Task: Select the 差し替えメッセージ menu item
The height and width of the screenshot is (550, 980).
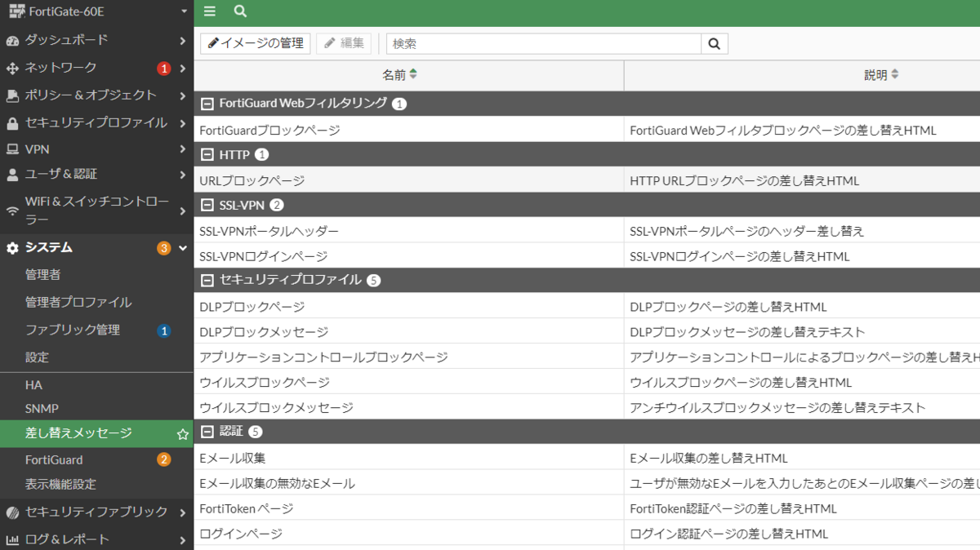Action: 96,433
